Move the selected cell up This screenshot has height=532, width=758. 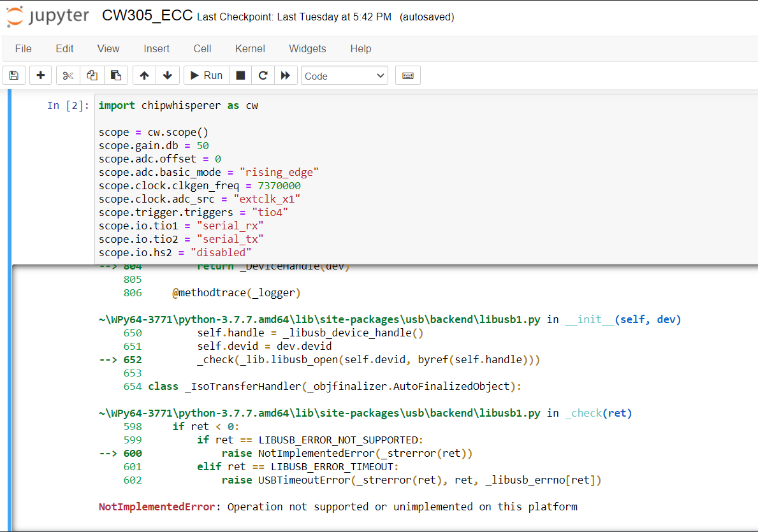point(144,75)
